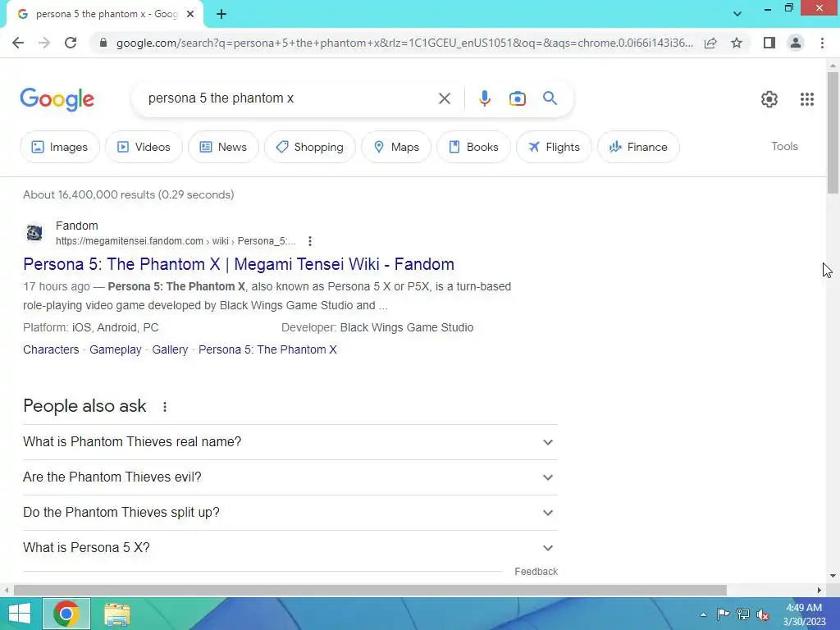Screen dimensions: 840x630
Task: Open Persona 5: The Phantom X Fandom link
Action: click(239, 264)
